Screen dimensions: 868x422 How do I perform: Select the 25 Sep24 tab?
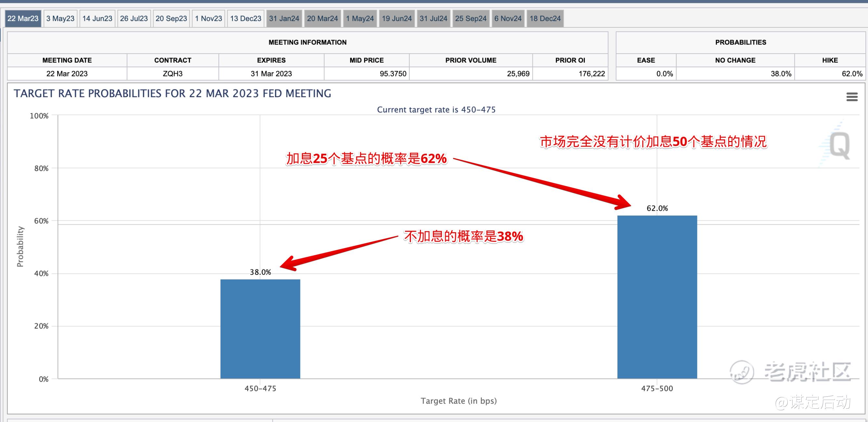point(471,19)
